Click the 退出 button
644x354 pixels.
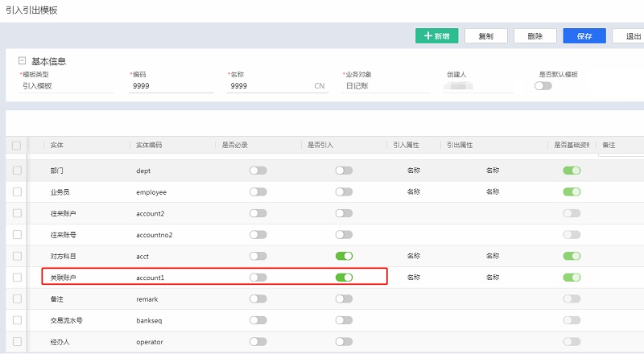coord(630,36)
